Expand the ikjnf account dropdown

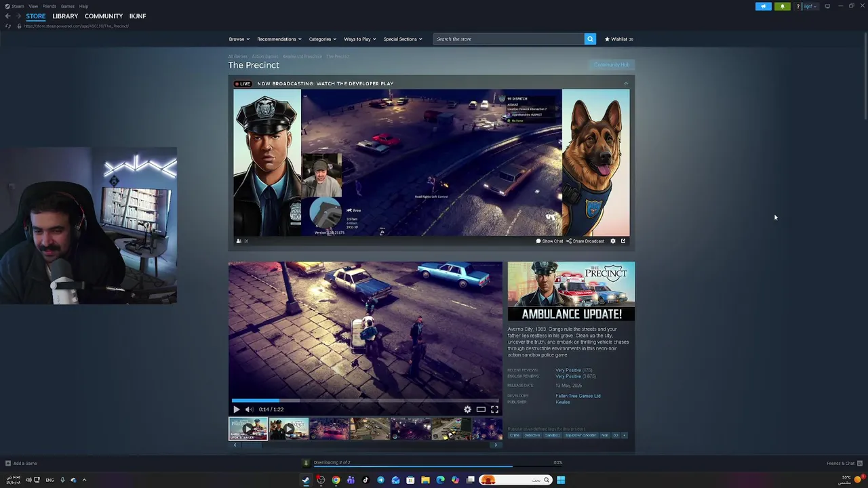[810, 6]
